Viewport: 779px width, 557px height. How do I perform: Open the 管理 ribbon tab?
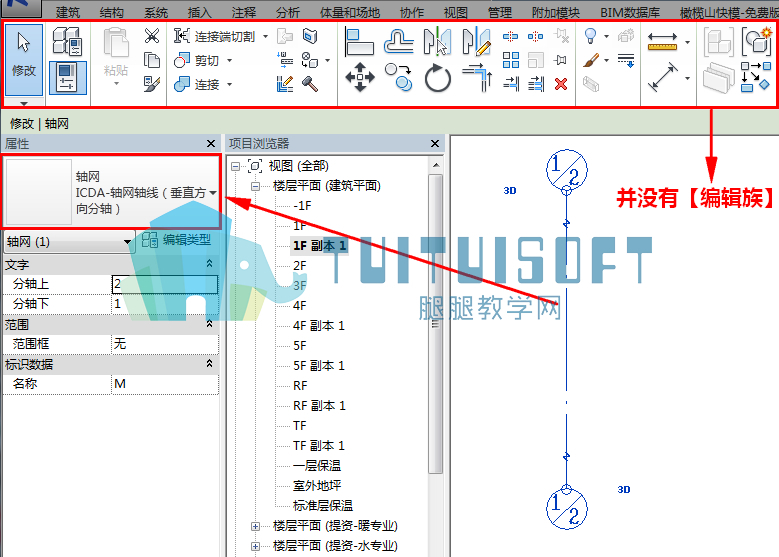point(499,12)
